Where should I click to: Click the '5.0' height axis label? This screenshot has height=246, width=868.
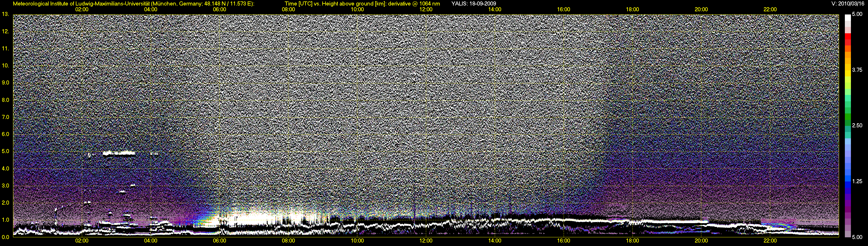click(5, 151)
